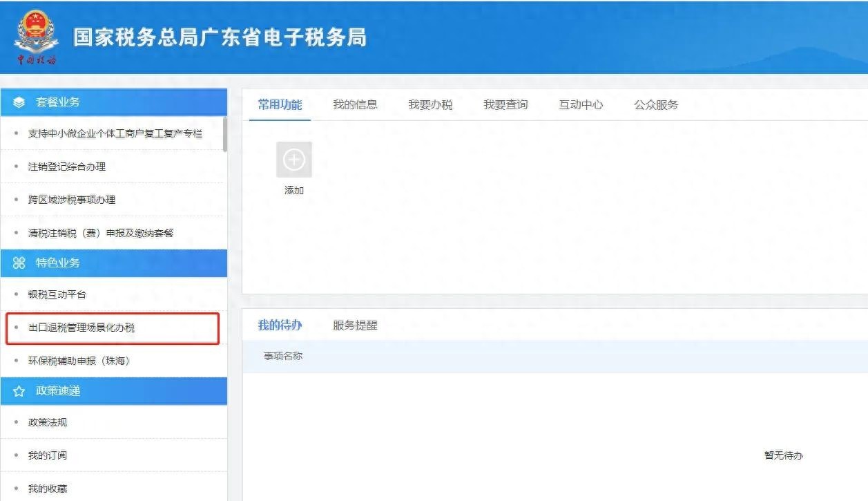Open 出口退税管理场景化办税 link
Viewport: 868px width, 501px height.
click(x=81, y=328)
